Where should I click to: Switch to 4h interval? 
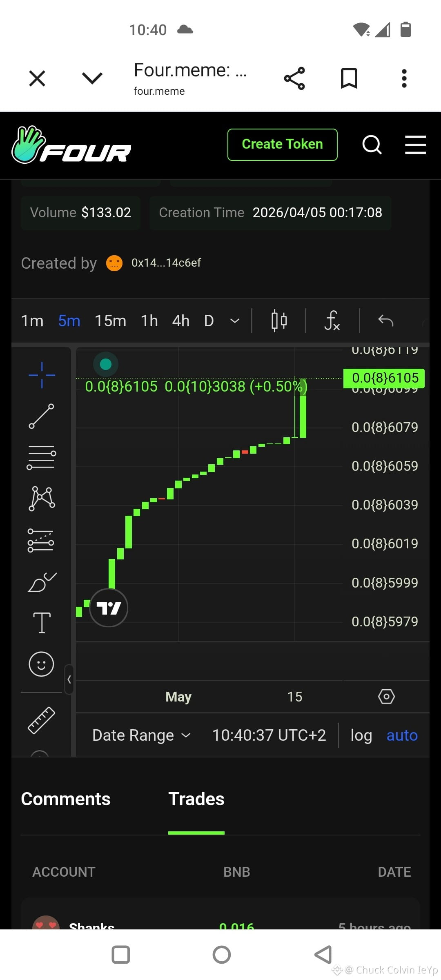pos(181,321)
